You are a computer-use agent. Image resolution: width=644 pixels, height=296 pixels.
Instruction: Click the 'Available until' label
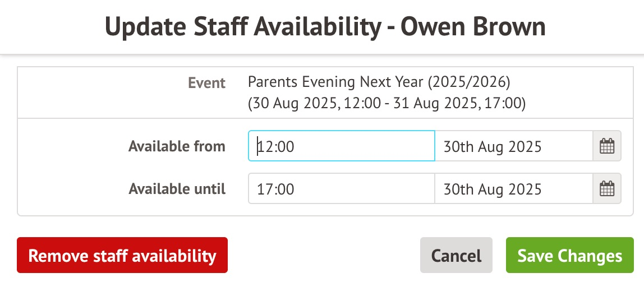(177, 189)
